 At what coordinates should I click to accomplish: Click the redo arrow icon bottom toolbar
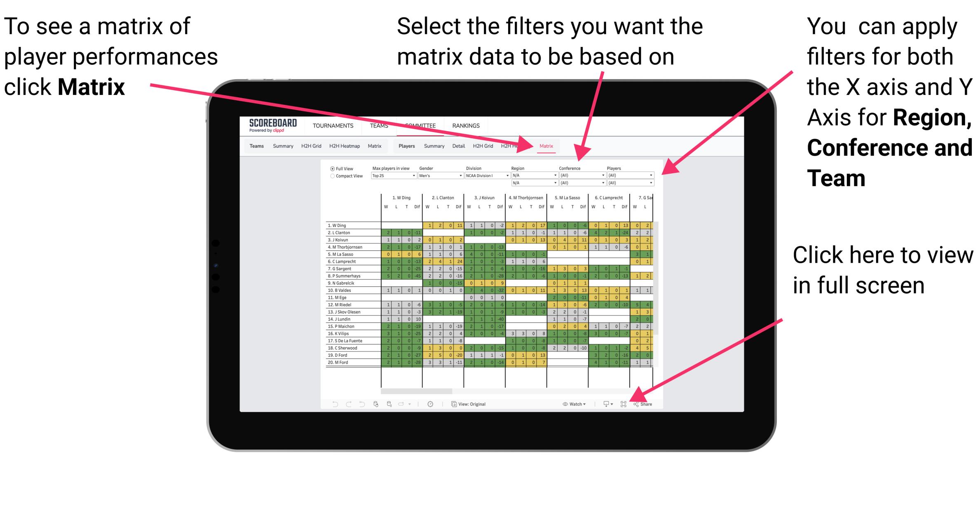coord(343,404)
